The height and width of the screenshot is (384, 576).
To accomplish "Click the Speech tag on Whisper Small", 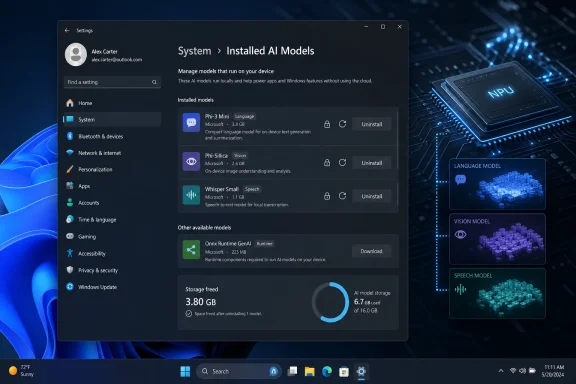I will click(x=252, y=189).
